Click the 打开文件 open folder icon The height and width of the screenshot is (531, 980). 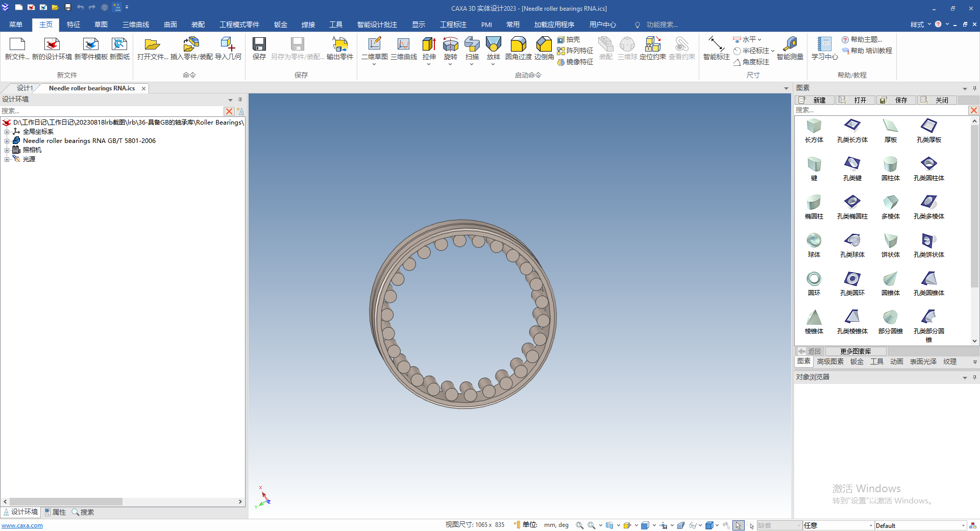(x=152, y=45)
